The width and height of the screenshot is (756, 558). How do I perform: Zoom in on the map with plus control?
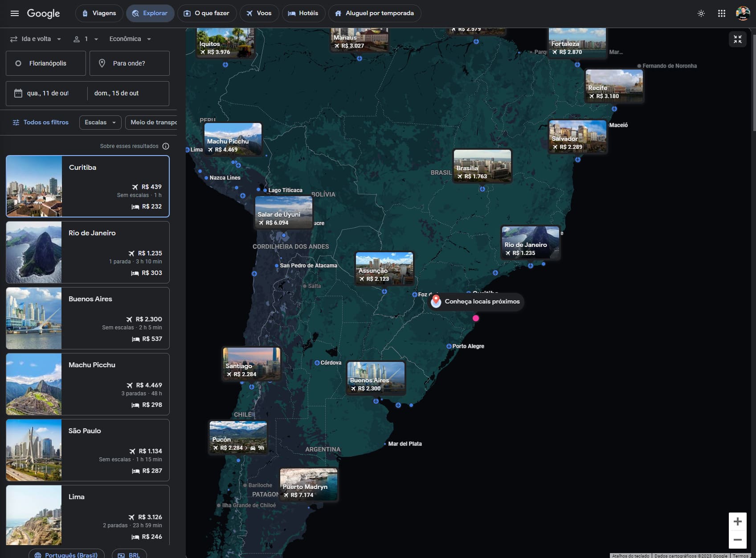coord(737,521)
